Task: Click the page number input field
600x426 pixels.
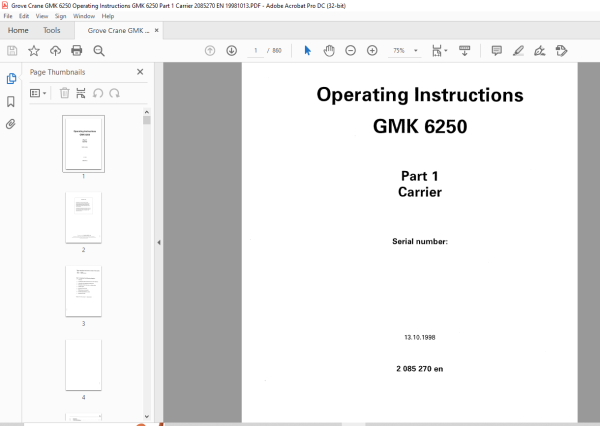Action: click(256, 51)
